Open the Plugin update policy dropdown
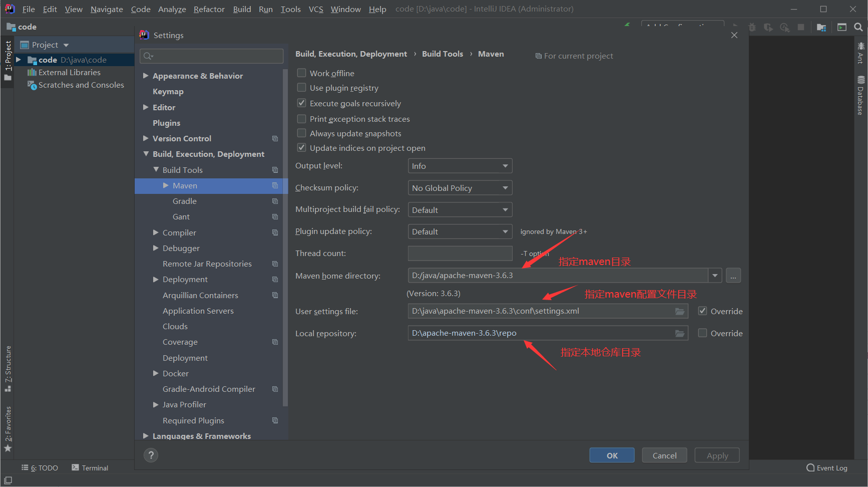This screenshot has height=487, width=868. pyautogui.click(x=460, y=231)
